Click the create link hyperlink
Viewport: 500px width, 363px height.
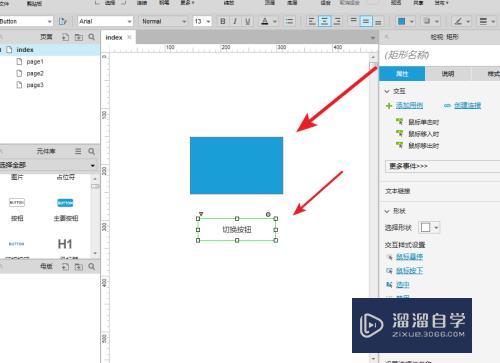[x=467, y=106]
